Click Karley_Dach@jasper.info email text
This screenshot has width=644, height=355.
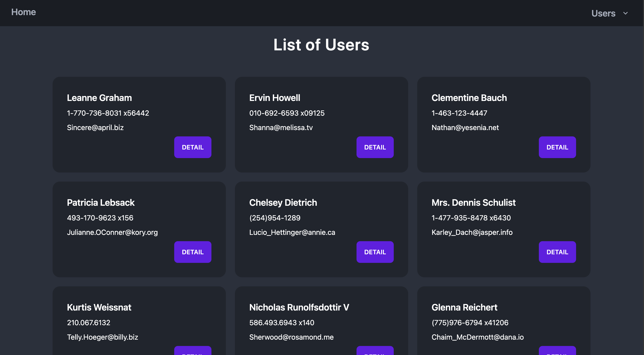472,232
